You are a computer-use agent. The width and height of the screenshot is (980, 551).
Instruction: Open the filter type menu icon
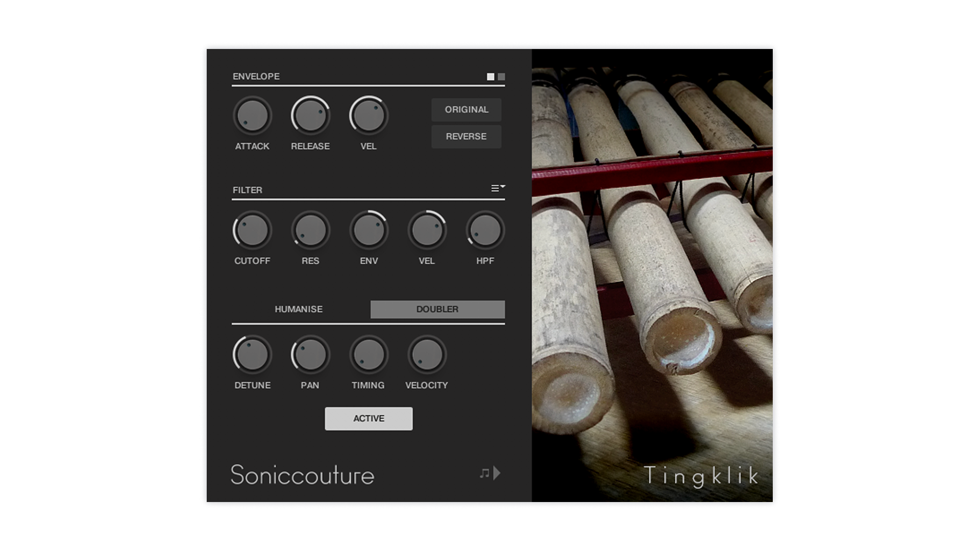coord(498,188)
